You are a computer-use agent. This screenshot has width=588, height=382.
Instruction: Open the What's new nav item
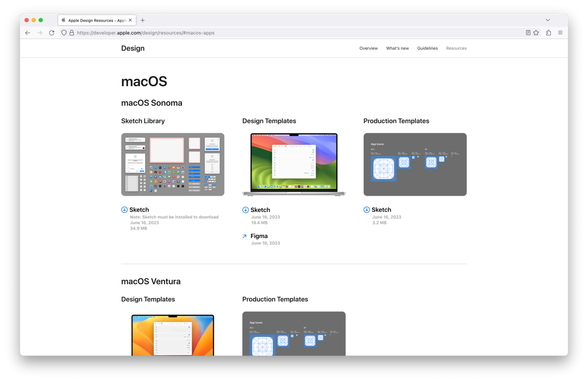(397, 48)
